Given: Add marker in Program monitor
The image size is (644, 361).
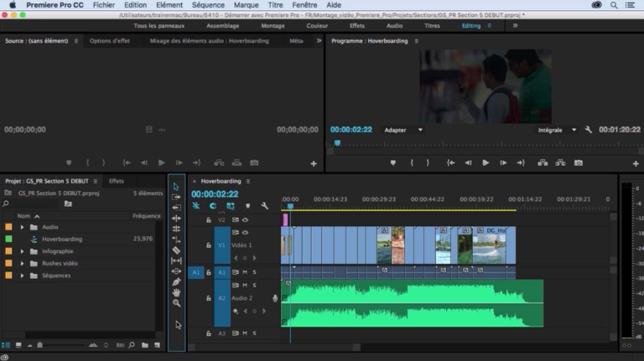Looking at the screenshot, I should point(393,162).
